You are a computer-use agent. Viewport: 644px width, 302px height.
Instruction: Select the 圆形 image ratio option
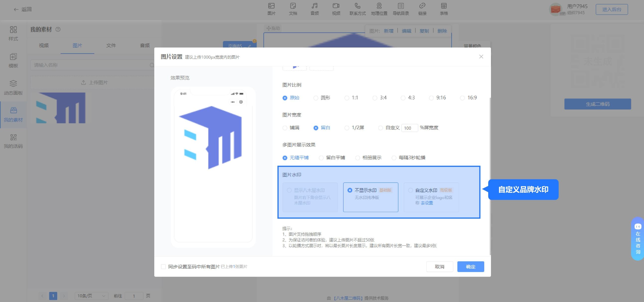[x=322, y=98]
